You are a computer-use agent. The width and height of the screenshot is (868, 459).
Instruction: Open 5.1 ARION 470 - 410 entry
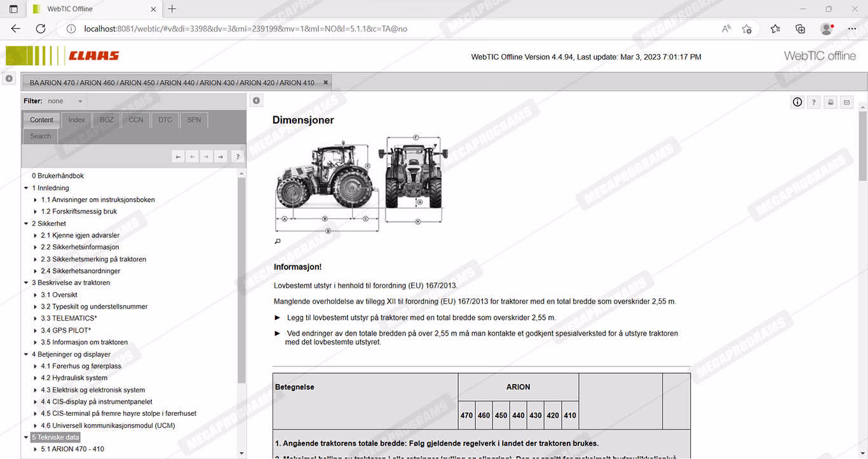coord(72,449)
